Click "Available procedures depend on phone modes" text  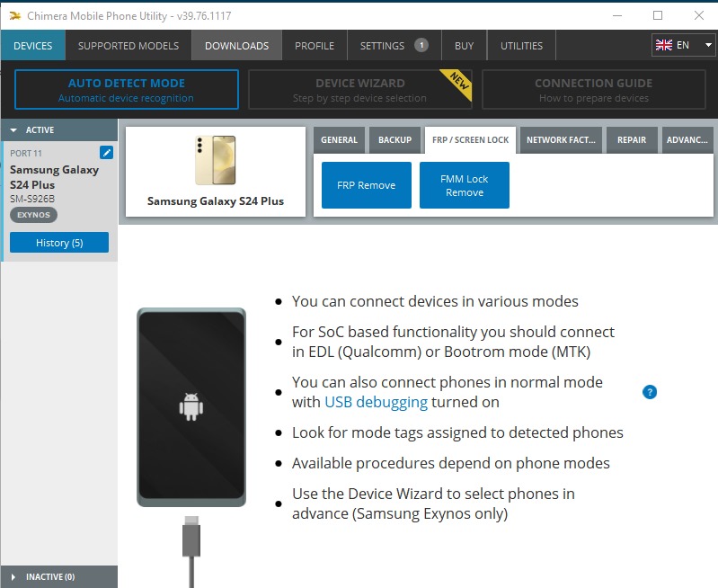(451, 463)
